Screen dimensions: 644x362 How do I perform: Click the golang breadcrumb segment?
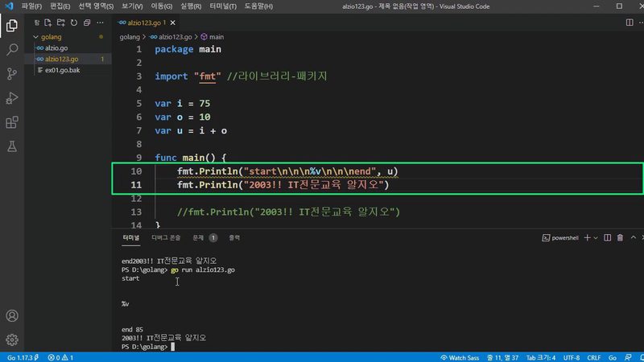(130, 37)
